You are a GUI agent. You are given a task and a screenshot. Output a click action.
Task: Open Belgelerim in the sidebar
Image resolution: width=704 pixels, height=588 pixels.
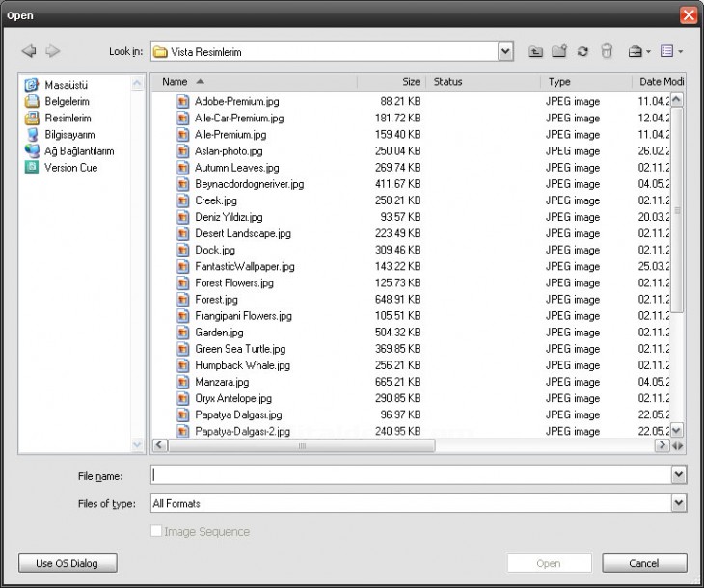[x=67, y=101]
